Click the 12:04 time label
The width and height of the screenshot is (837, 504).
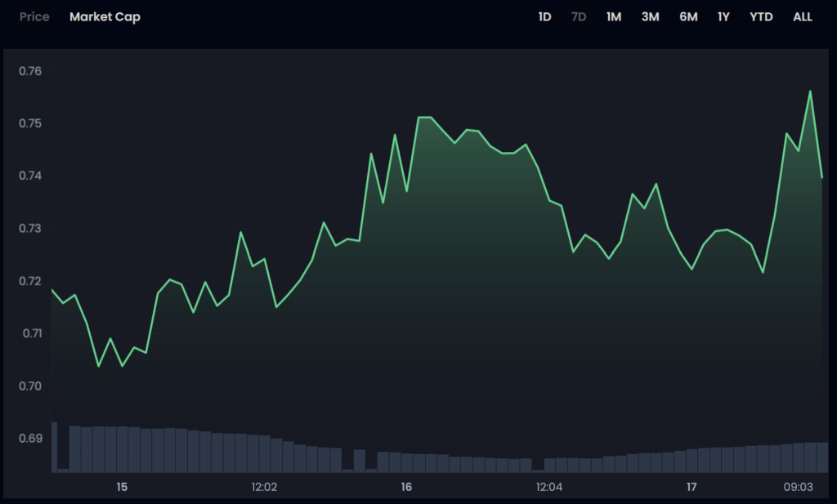549,488
